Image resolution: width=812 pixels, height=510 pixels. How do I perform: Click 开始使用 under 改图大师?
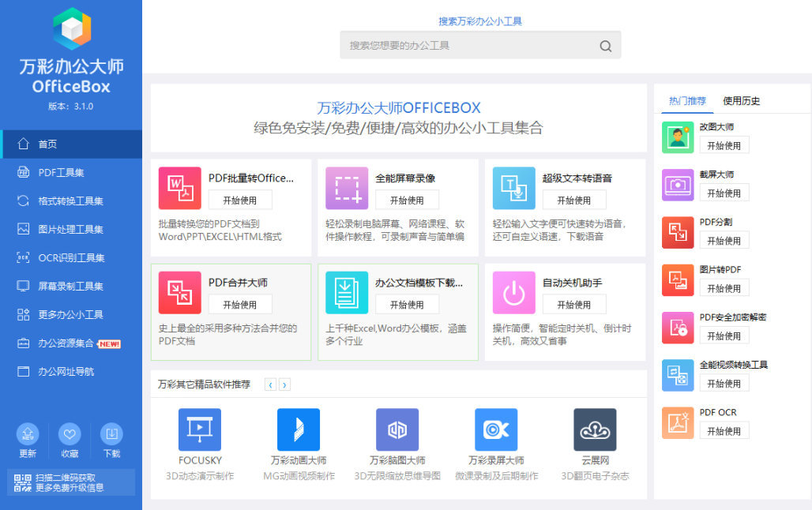pos(724,145)
